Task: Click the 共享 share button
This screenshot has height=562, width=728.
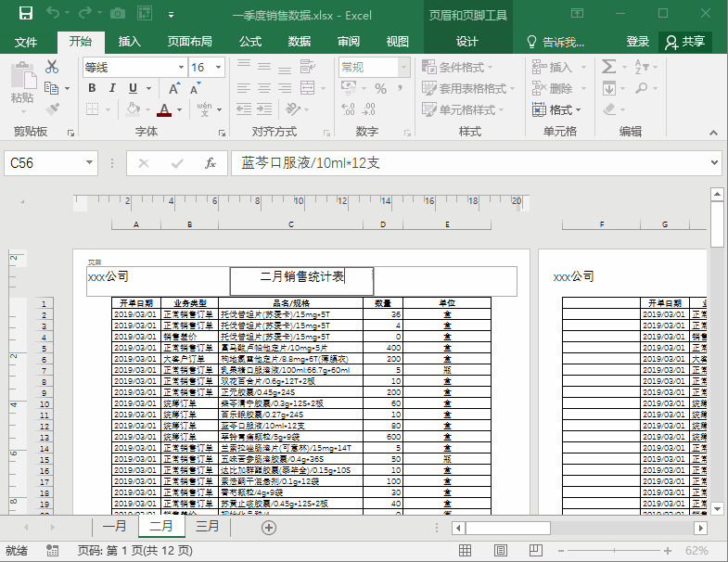Action: (x=685, y=42)
